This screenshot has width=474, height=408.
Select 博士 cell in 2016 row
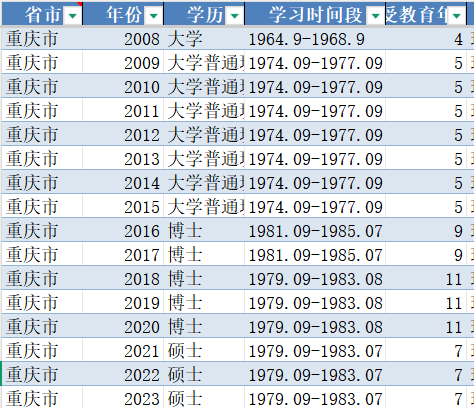click(x=204, y=230)
